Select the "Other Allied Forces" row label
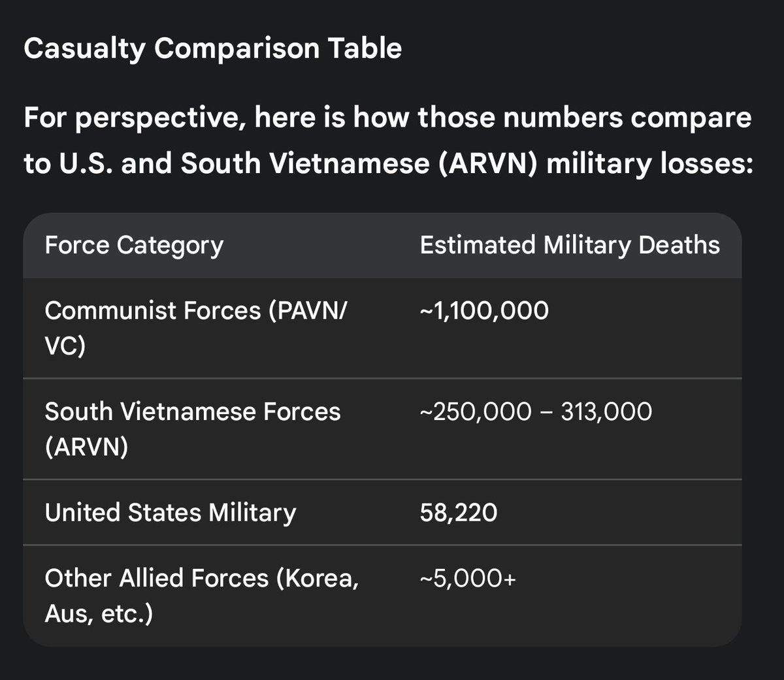The image size is (784, 680). 156,578
